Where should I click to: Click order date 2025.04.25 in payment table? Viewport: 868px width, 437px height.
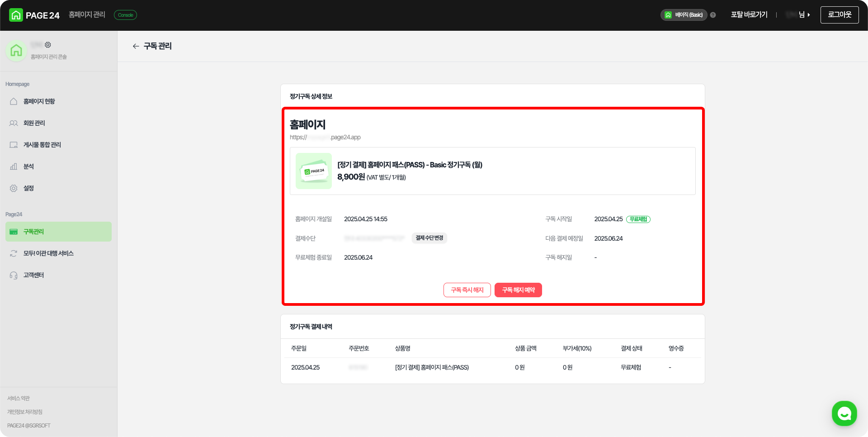pos(305,367)
